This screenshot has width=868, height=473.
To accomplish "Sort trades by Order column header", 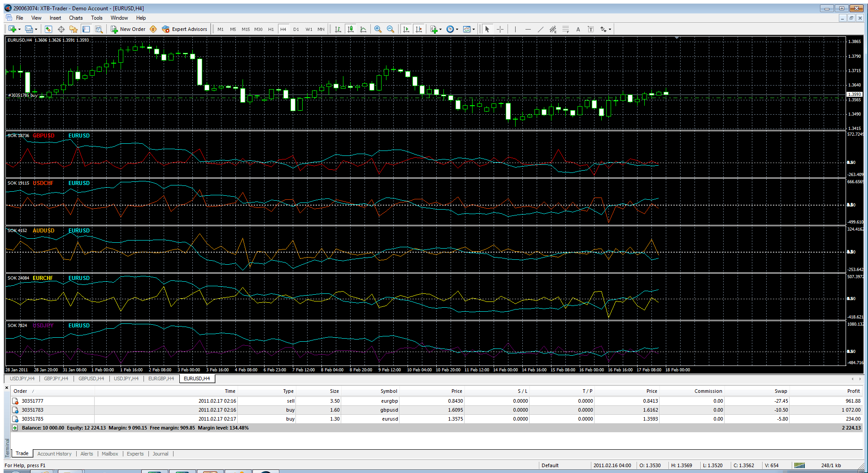I will (x=20, y=391).
